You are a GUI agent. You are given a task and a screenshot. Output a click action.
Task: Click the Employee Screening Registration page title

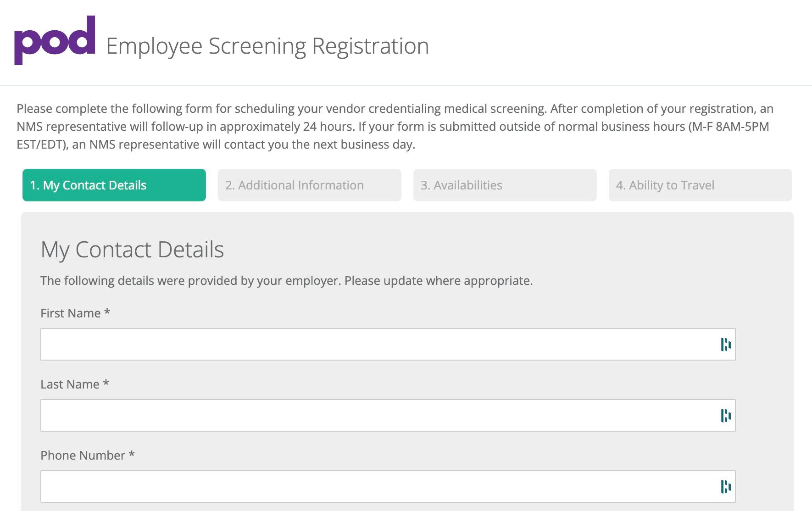267,46
